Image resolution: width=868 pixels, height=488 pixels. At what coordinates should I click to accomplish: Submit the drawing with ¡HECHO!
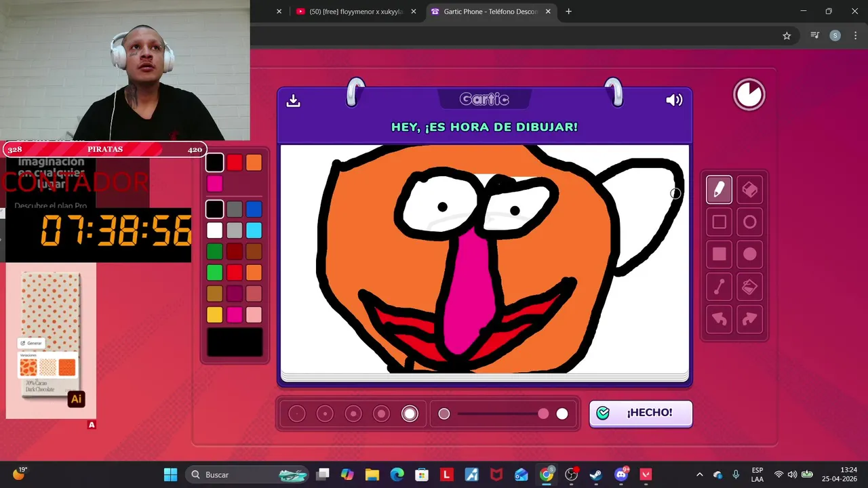[641, 413]
